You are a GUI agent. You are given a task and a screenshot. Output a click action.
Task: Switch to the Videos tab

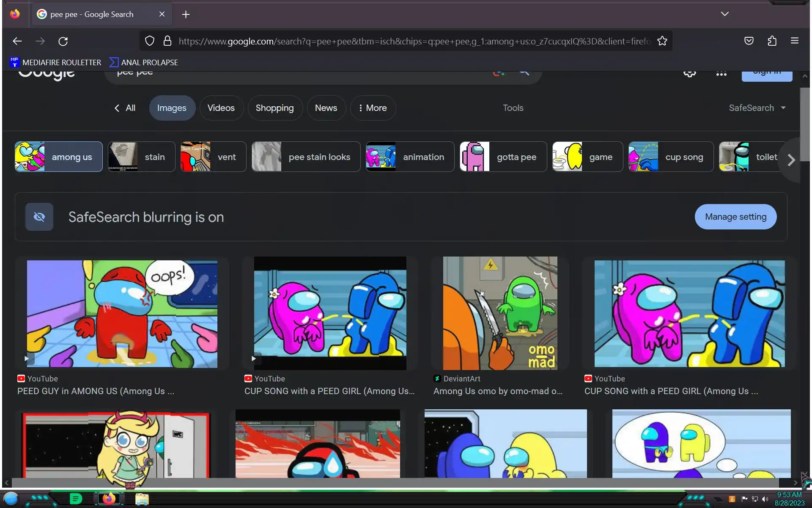point(221,108)
